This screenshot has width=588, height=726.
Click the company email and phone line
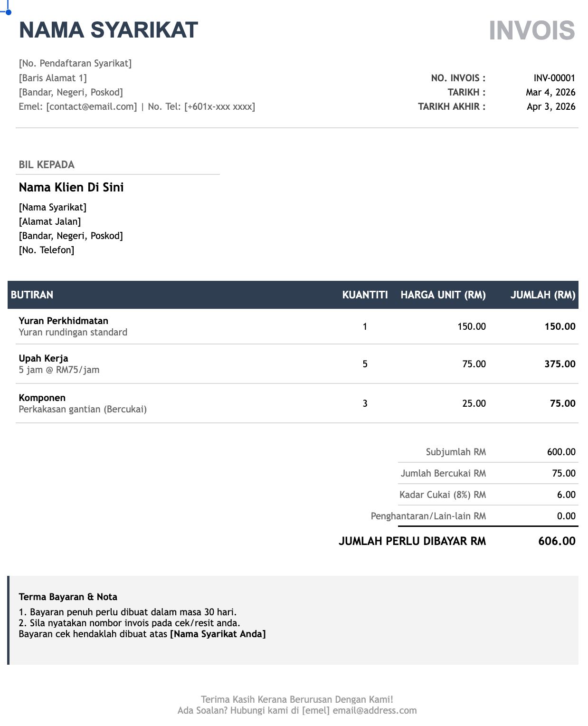(x=137, y=106)
